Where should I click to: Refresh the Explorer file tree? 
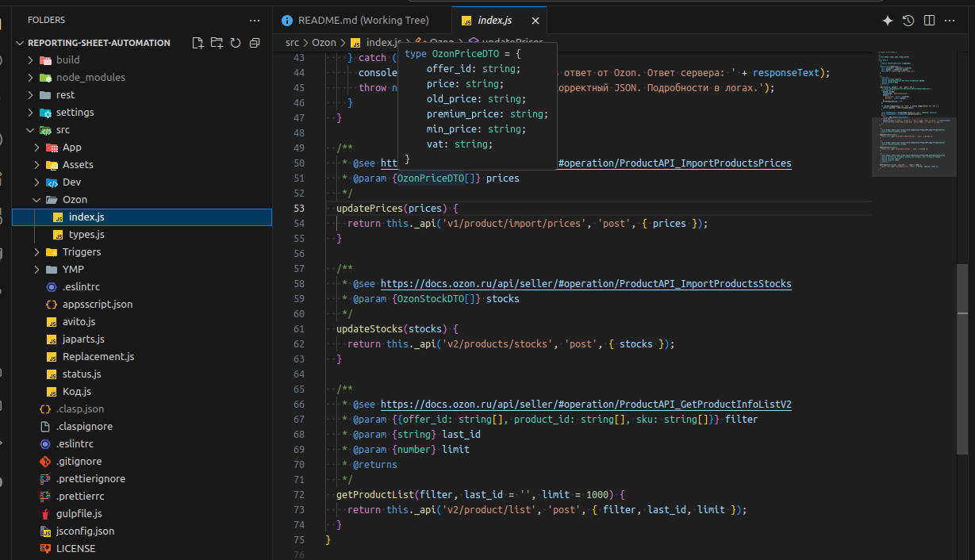(x=236, y=43)
